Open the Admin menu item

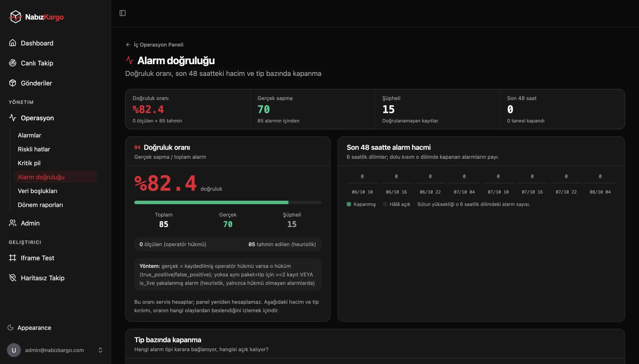pos(55,223)
